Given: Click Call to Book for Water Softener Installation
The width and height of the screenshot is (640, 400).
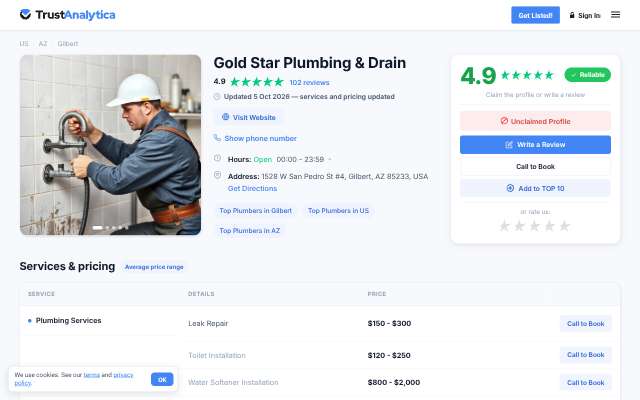Looking at the screenshot, I should click(585, 382).
